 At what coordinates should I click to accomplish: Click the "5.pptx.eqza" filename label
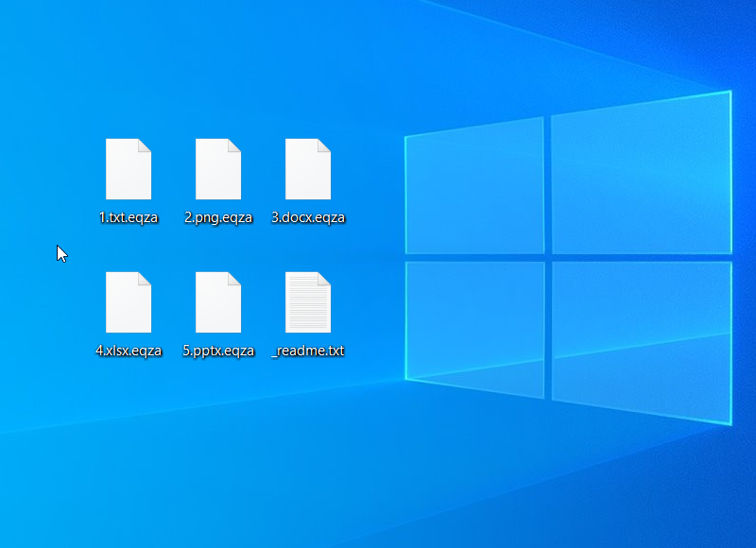[x=218, y=351]
